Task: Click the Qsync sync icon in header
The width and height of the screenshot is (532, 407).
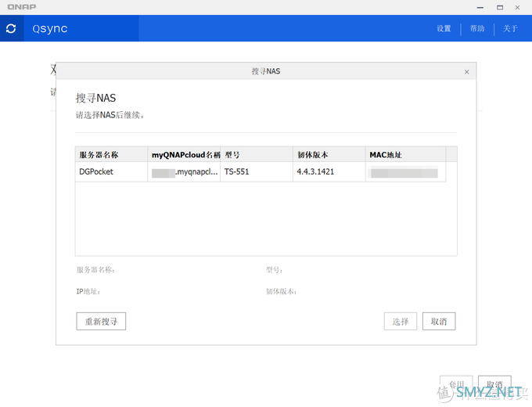Action: [x=11, y=28]
